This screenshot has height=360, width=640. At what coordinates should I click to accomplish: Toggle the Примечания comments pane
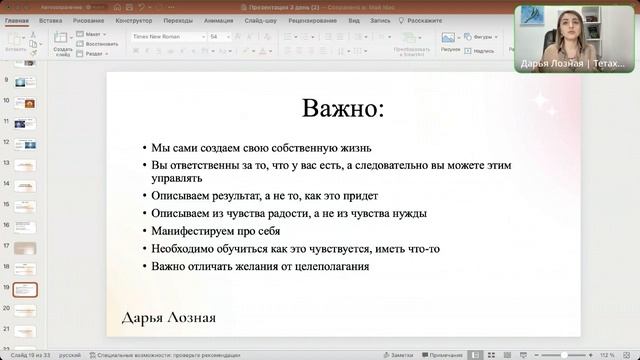coord(442,356)
